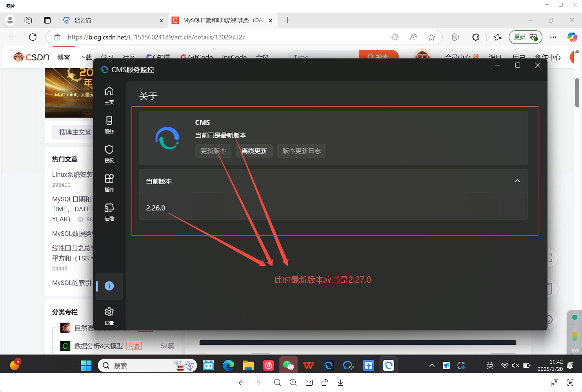Show hidden system tray icons
The image size is (582, 392).
(432, 365)
